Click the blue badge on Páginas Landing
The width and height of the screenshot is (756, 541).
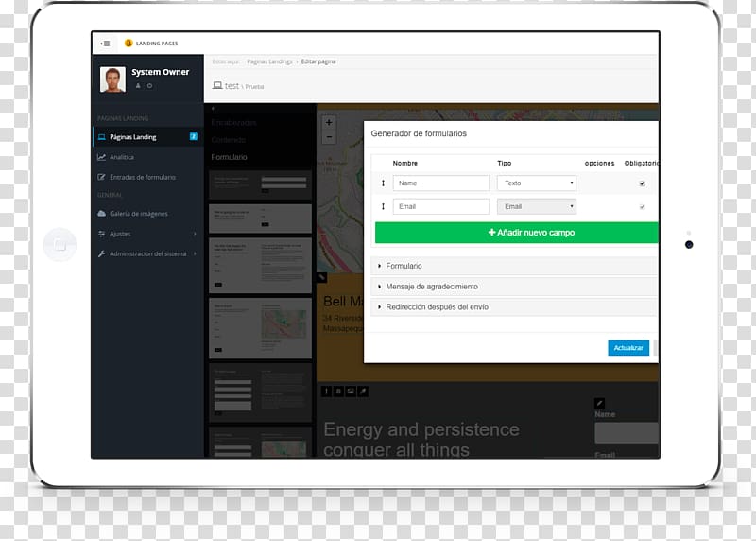click(x=194, y=136)
